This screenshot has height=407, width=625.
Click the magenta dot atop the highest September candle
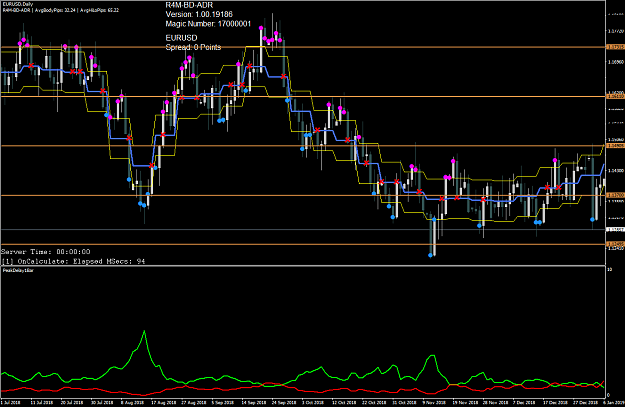coord(261,28)
